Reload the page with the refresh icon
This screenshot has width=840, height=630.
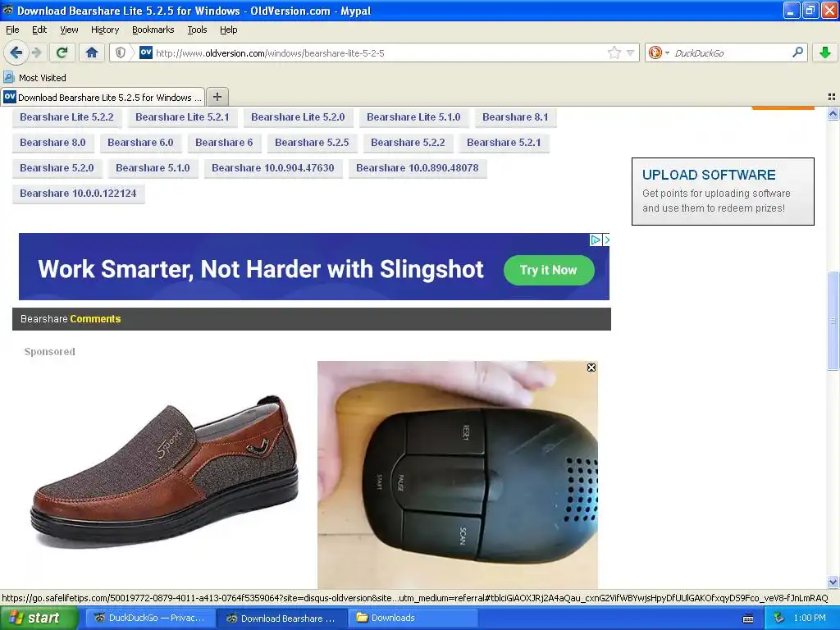tap(62, 52)
